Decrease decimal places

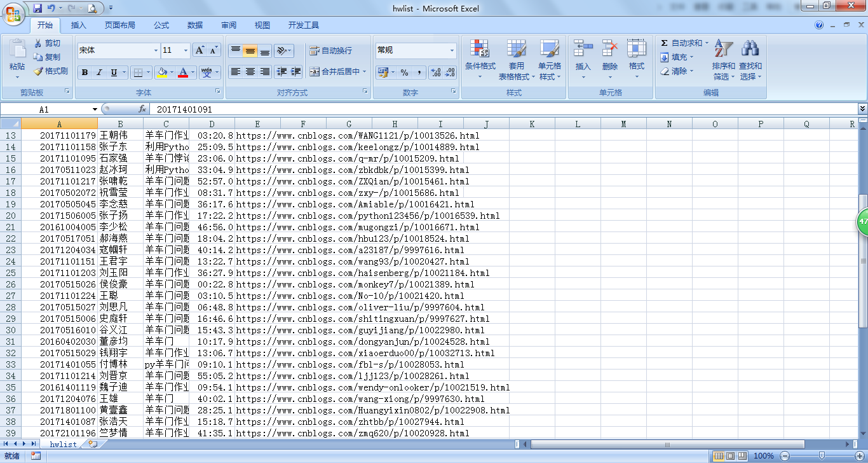[451, 73]
